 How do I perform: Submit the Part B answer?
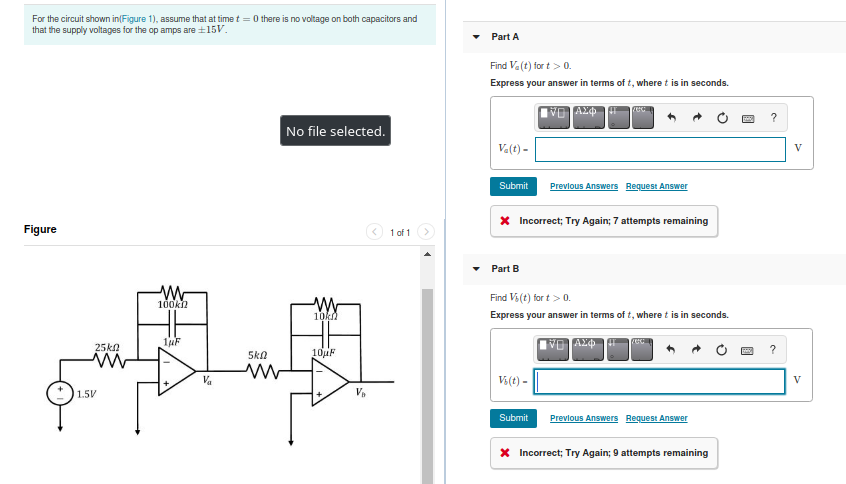[513, 418]
